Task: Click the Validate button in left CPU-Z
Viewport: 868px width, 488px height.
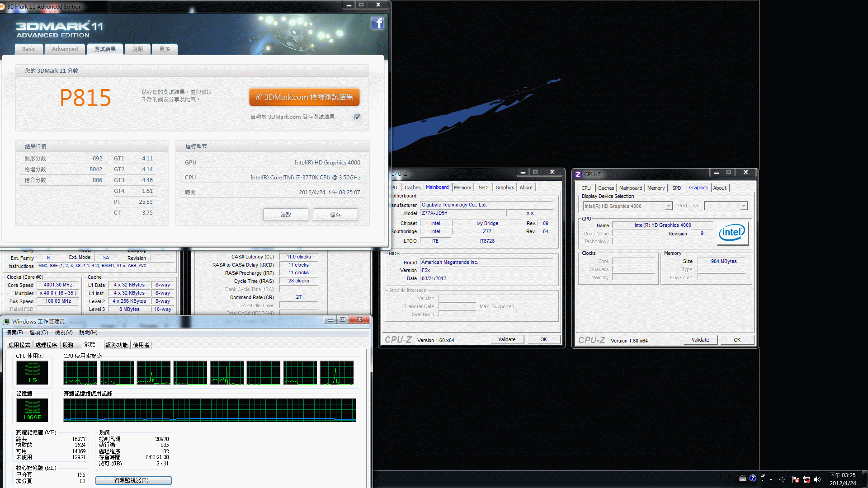Action: tap(507, 340)
